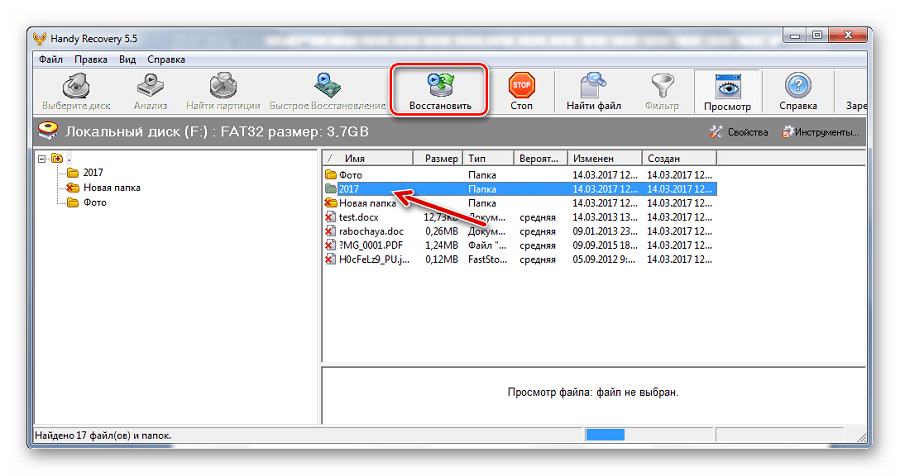Click the red Стоп sign icon

(x=521, y=85)
